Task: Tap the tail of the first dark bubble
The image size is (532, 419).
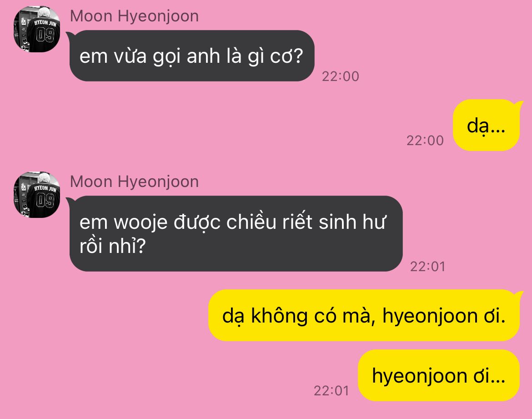Action: coord(70,34)
